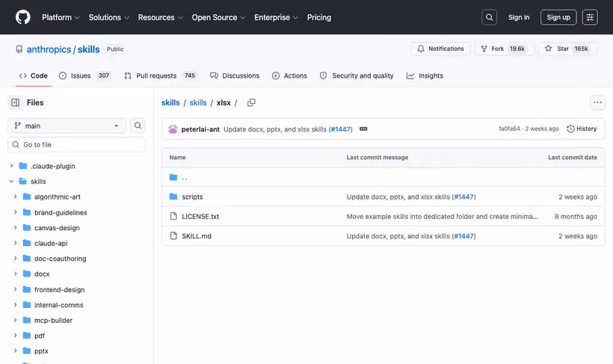Expand the doc-coauthoring folder chevron
This screenshot has width=613, height=364.
(15, 259)
